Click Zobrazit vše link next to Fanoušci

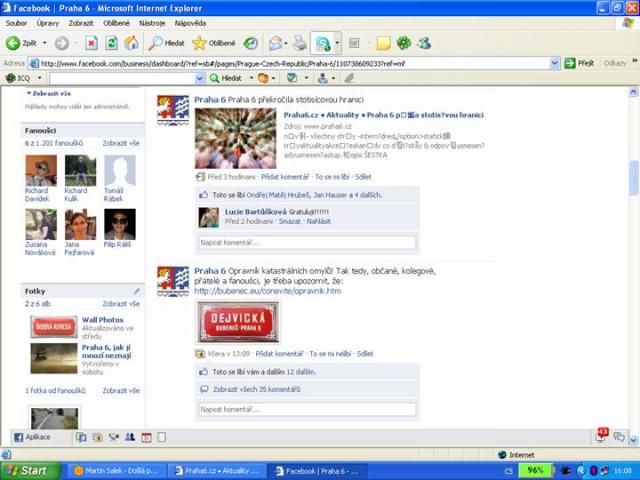click(121, 143)
